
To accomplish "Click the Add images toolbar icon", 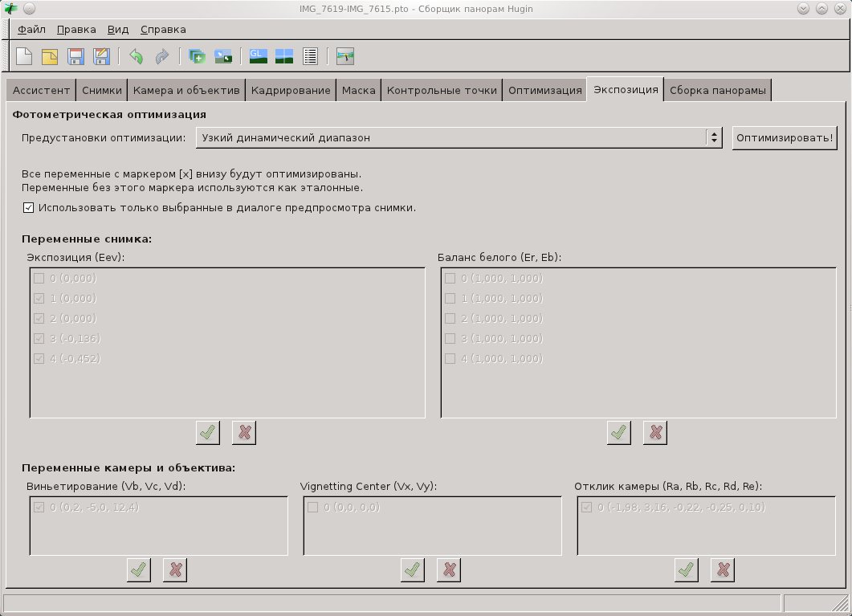I will tap(197, 56).
